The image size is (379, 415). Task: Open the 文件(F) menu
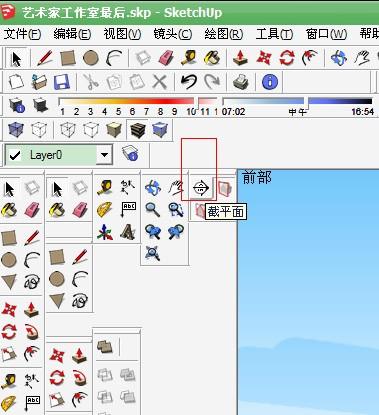coord(23,34)
